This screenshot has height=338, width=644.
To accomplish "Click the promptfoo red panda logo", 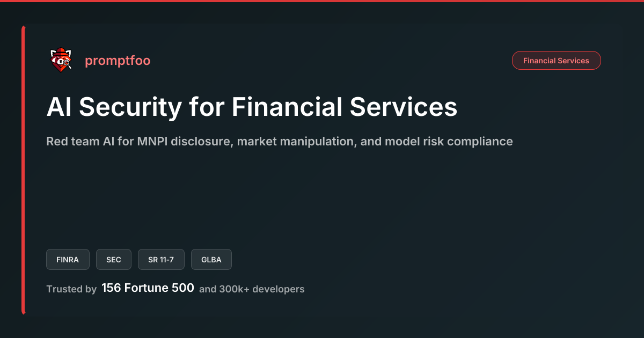I will (x=61, y=61).
